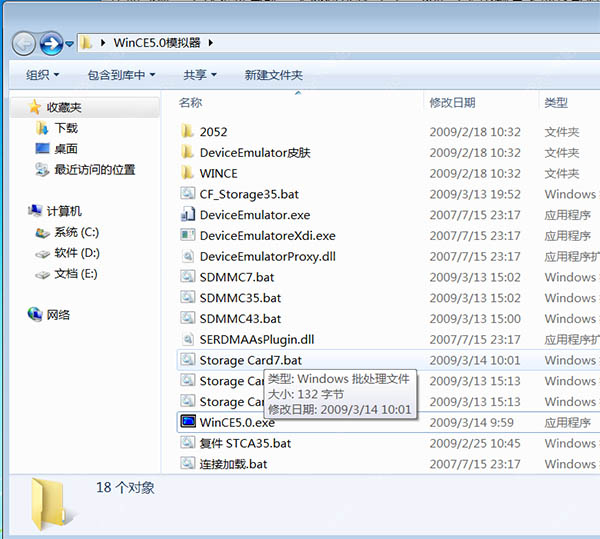Select the DeviceEmulator皮肤 folder icon
The height and width of the screenshot is (539, 600).
[187, 152]
